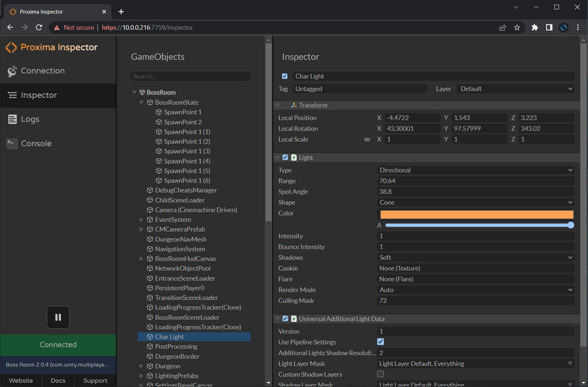Open the Connection panel in the sidebar

point(43,71)
